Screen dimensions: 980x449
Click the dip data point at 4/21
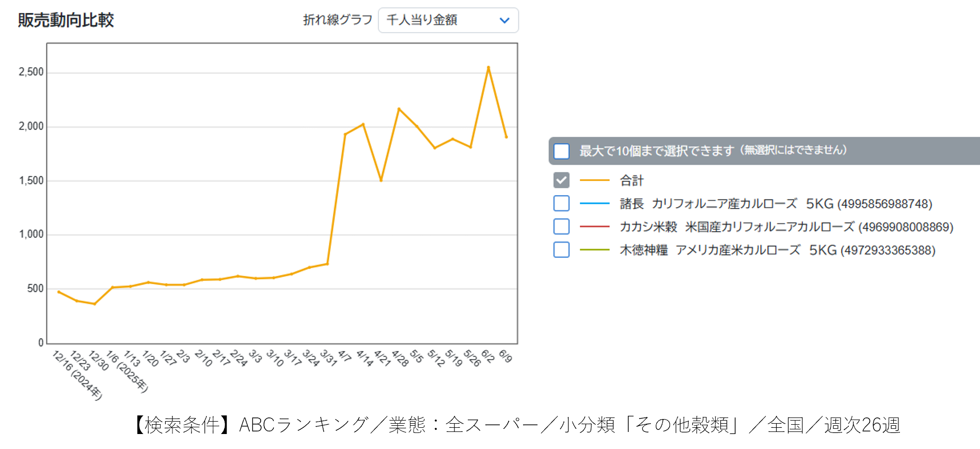coord(381,180)
